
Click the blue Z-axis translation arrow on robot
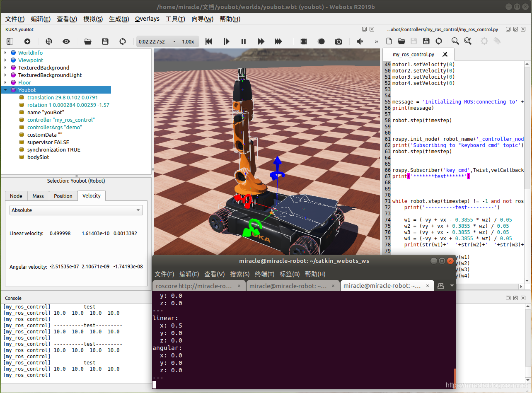(x=278, y=162)
